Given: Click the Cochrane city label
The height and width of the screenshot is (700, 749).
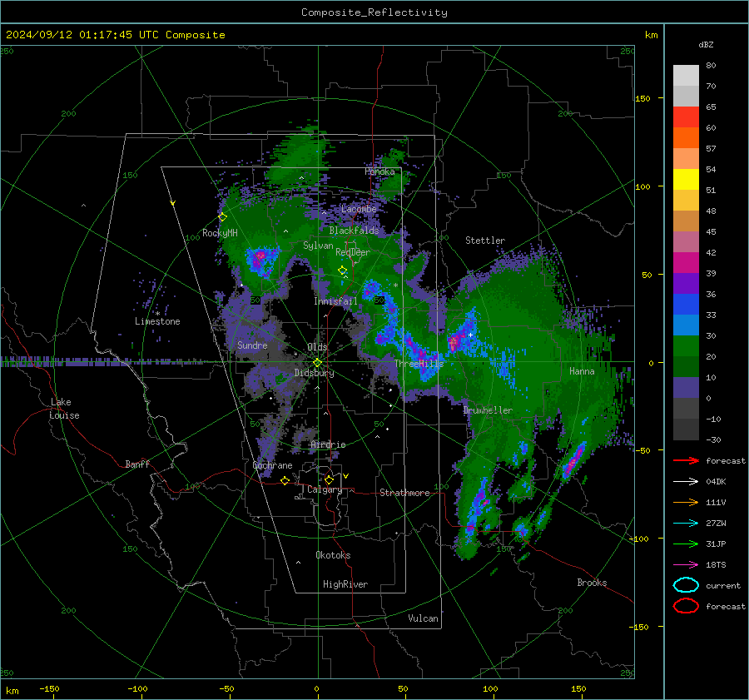Looking at the screenshot, I should click(272, 465).
